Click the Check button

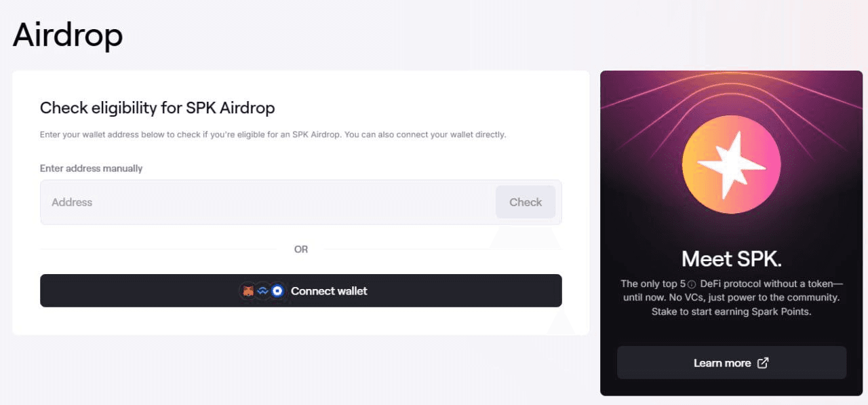pos(526,202)
